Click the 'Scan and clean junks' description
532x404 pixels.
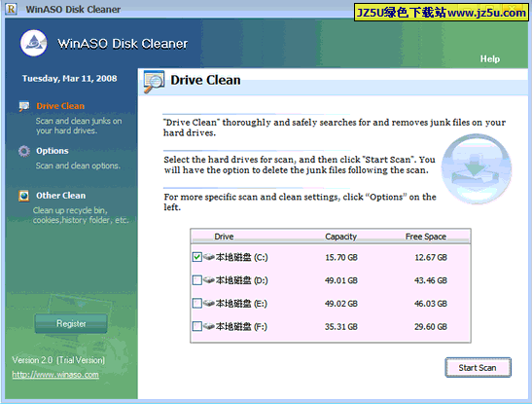[x=79, y=126]
